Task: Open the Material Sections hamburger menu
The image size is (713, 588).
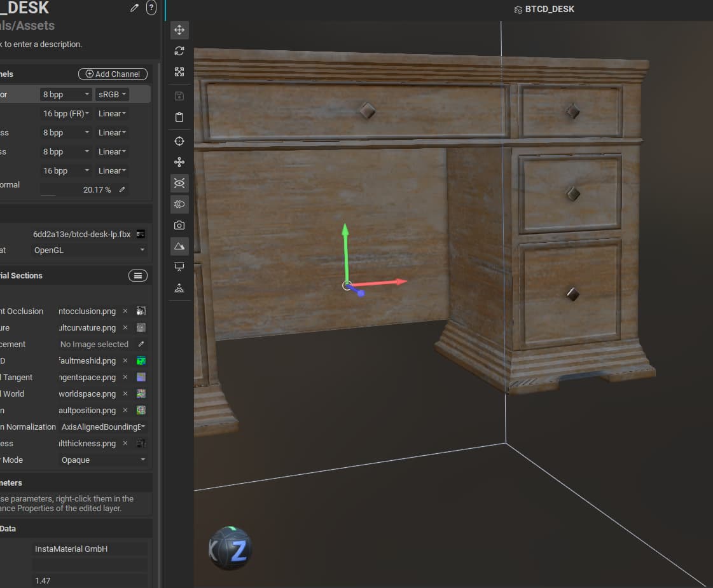Action: [137, 275]
